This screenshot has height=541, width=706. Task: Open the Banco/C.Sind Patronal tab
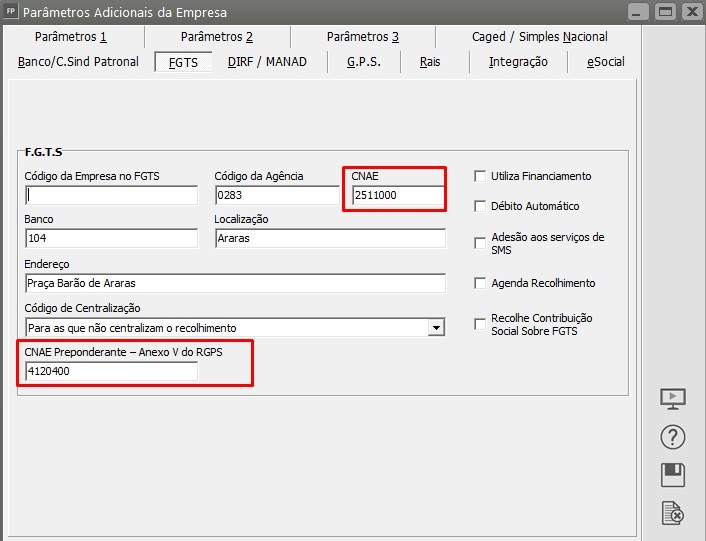(x=78, y=62)
